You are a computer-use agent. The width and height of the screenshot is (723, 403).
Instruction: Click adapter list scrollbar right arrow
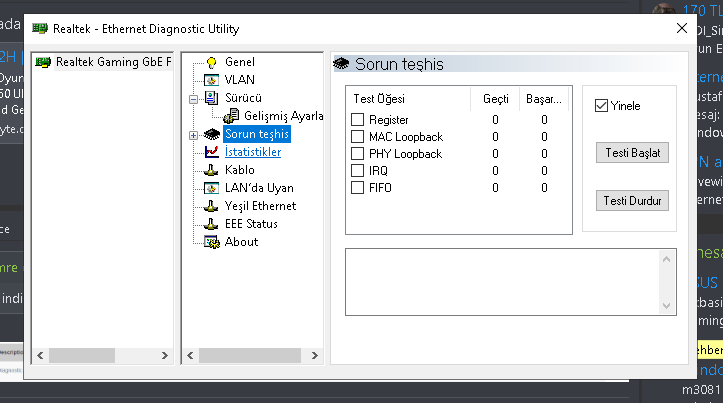click(165, 356)
